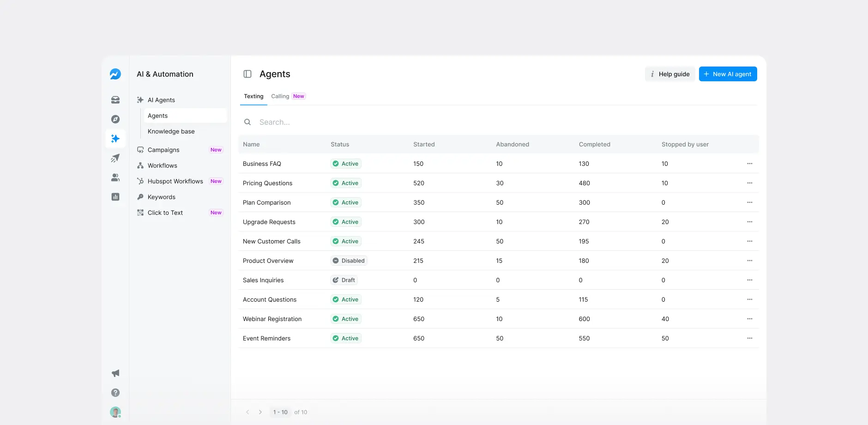Open the inbox icon in left rail
The image size is (868, 425).
pyautogui.click(x=115, y=100)
